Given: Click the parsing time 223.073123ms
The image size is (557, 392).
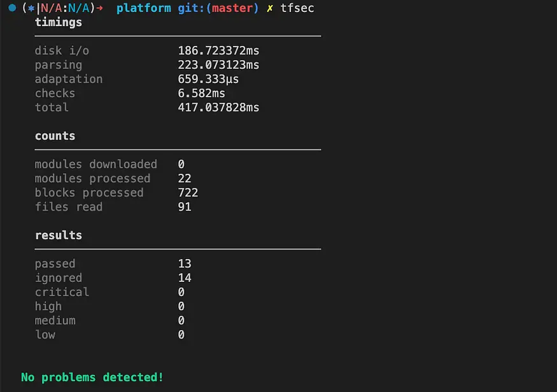Looking at the screenshot, I should [218, 65].
